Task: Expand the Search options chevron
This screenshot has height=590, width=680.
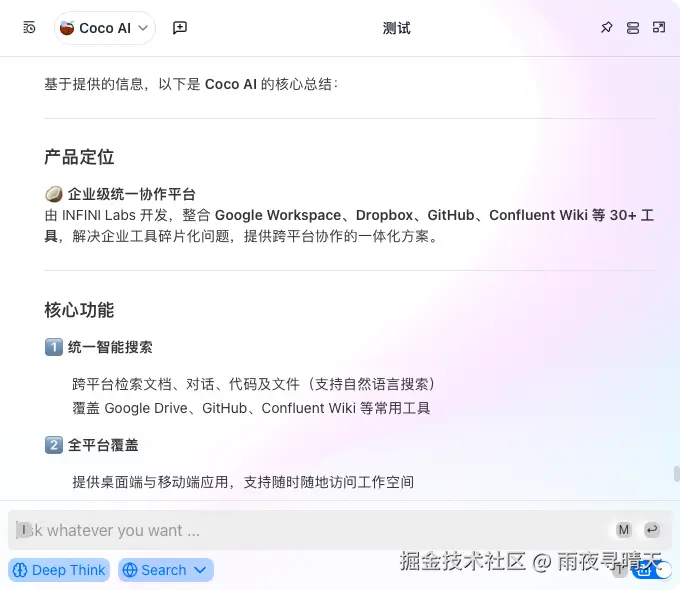Action: click(200, 570)
